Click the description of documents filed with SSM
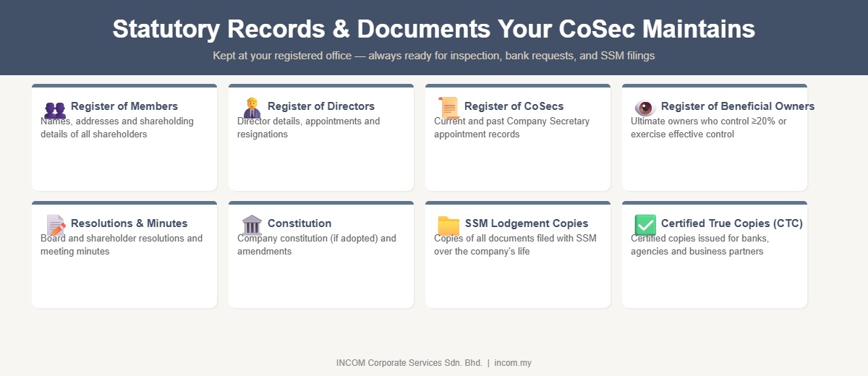Viewport: 868px width, 376px height. point(515,245)
